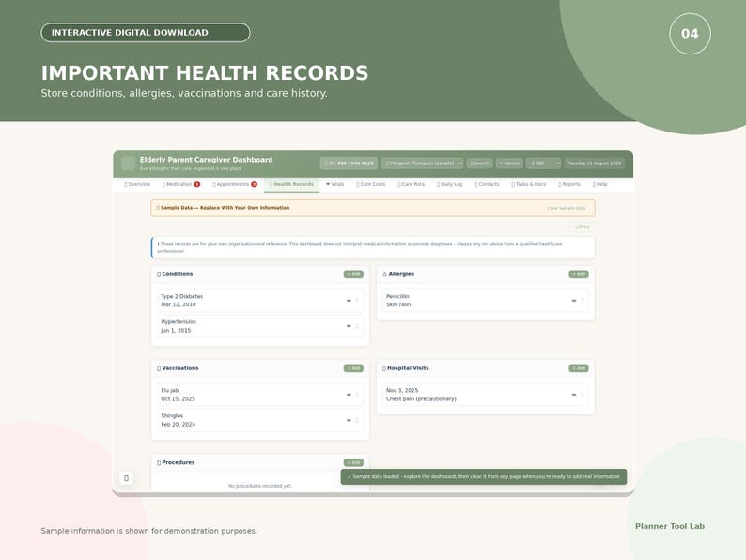The image size is (746, 560).
Task: Open the Help tab
Action: tap(600, 184)
